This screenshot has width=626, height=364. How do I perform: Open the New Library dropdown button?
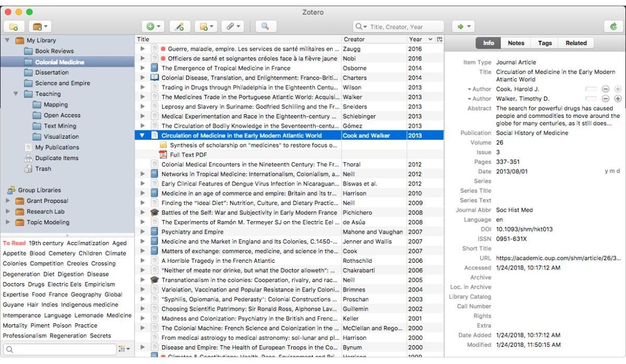(x=40, y=26)
